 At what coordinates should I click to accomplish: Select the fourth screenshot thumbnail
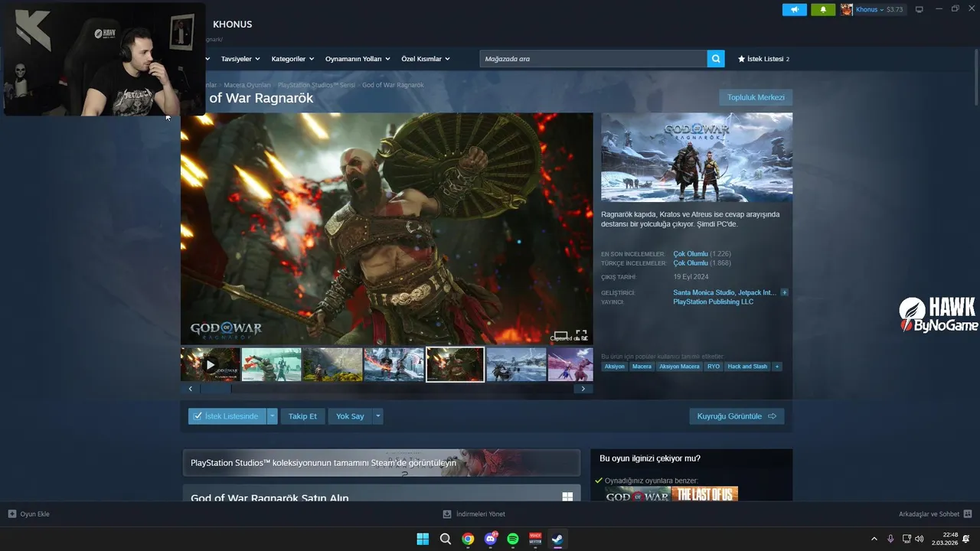[394, 364]
